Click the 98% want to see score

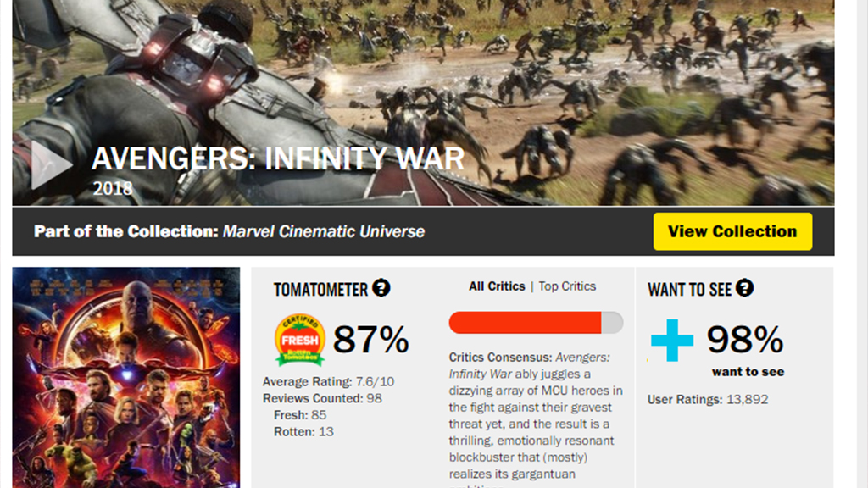pyautogui.click(x=745, y=341)
